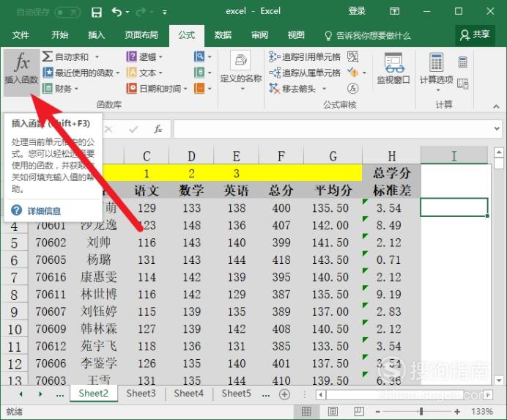This screenshot has width=507, height=420.
Task: Click the zoom in plus button
Action: [x=457, y=412]
